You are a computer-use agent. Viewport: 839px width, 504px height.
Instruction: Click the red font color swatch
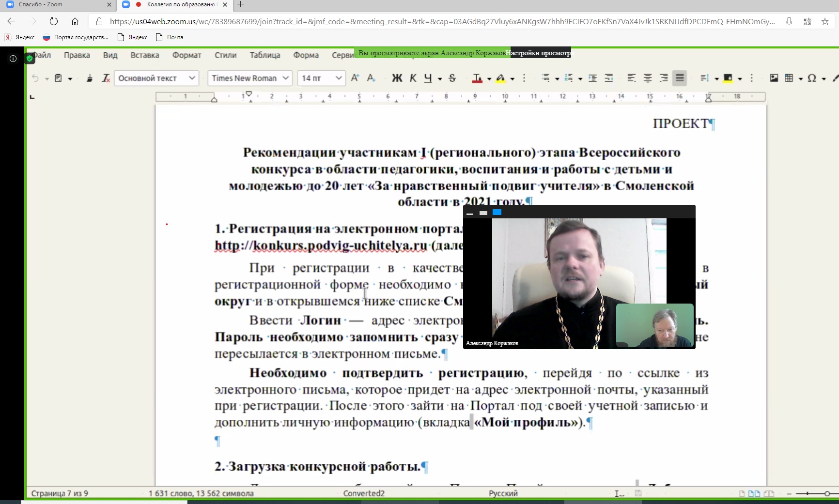tap(477, 78)
